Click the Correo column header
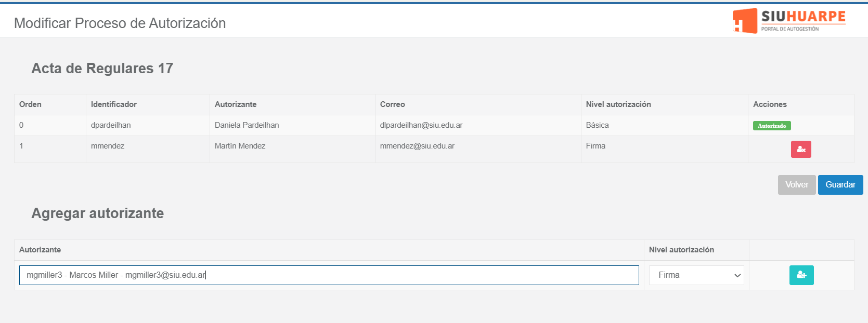 (x=392, y=104)
